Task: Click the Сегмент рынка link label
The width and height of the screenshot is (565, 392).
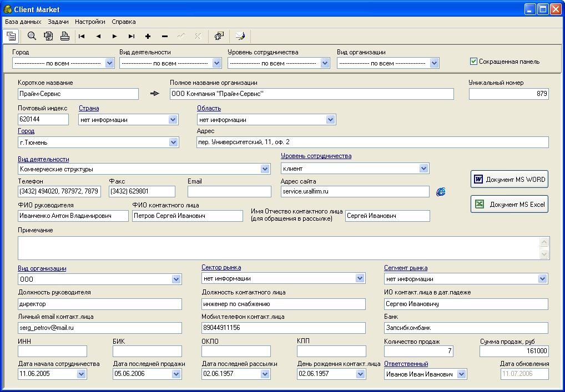Action: tap(406, 268)
